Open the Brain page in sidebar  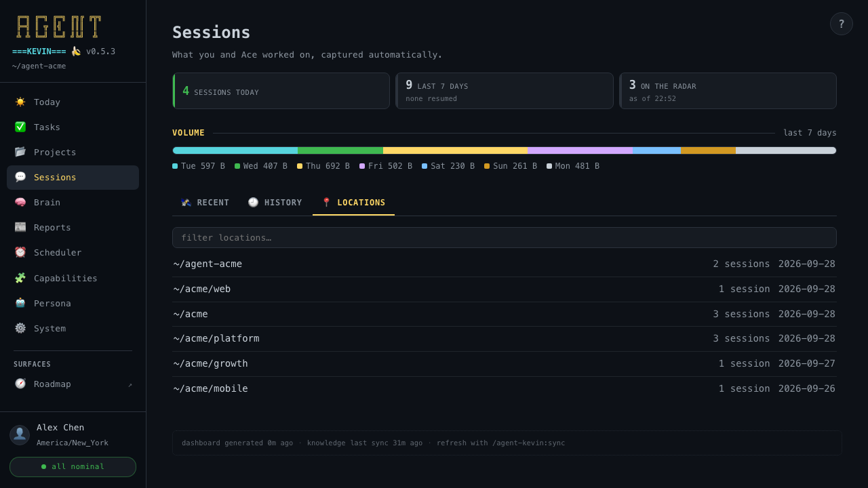point(73,202)
